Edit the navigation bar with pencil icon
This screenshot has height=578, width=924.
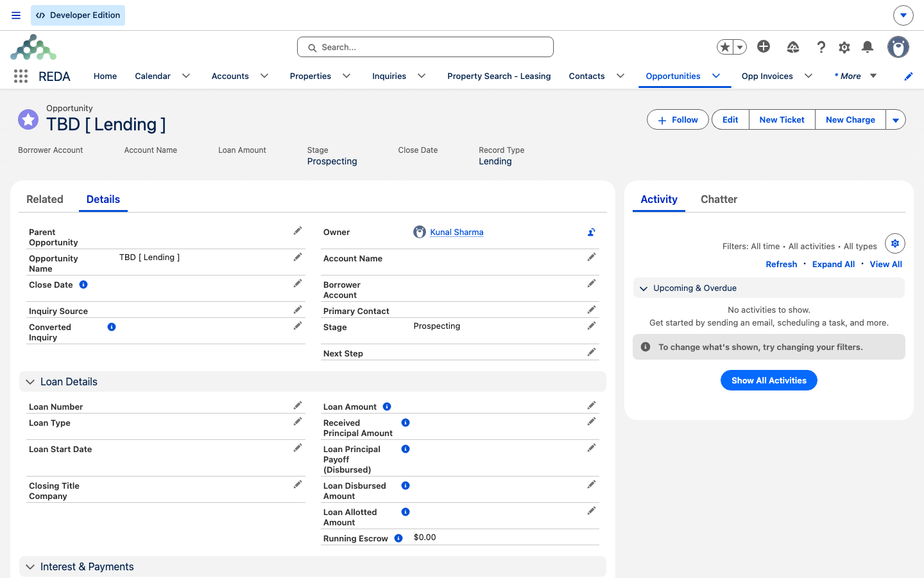pos(909,76)
